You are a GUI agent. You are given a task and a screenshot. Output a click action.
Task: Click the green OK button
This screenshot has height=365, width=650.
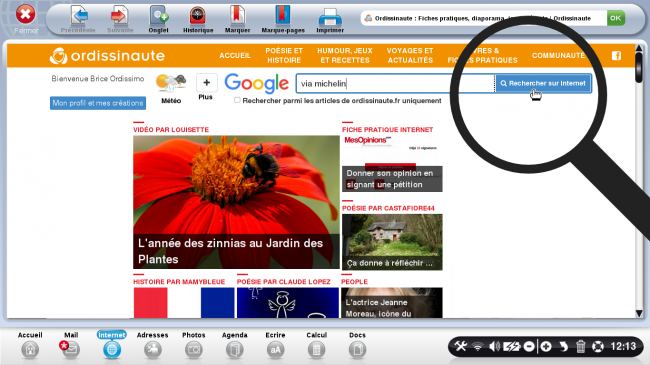pos(616,18)
